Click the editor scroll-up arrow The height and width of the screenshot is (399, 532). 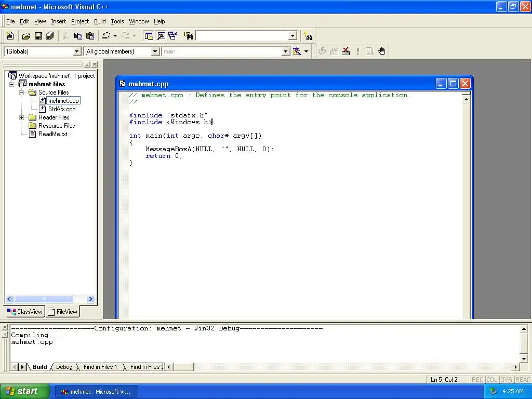tap(466, 99)
